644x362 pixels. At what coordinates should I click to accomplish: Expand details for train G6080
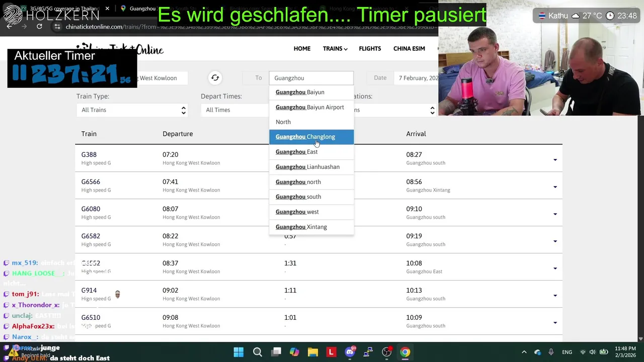coord(555,214)
